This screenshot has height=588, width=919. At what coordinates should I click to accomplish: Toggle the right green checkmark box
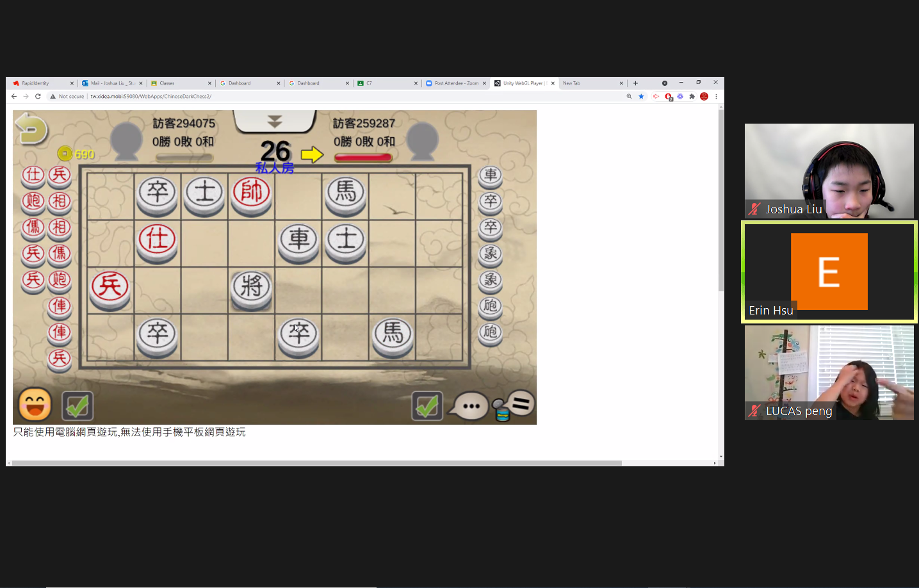tap(427, 405)
